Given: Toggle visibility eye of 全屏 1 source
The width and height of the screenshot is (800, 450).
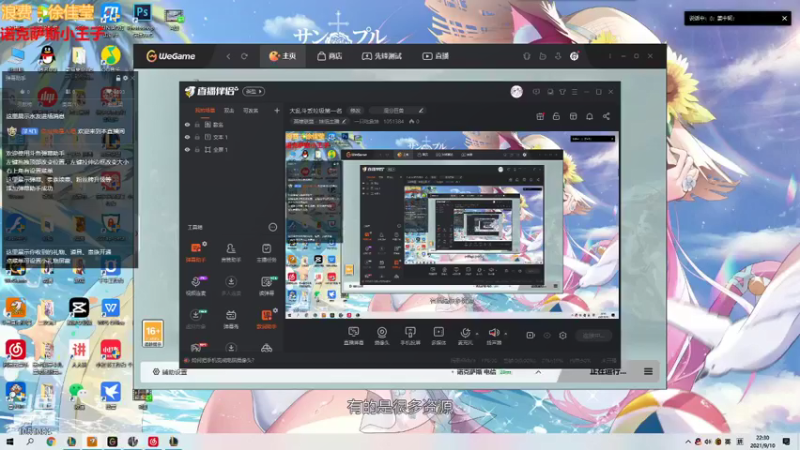Looking at the screenshot, I should (x=187, y=149).
